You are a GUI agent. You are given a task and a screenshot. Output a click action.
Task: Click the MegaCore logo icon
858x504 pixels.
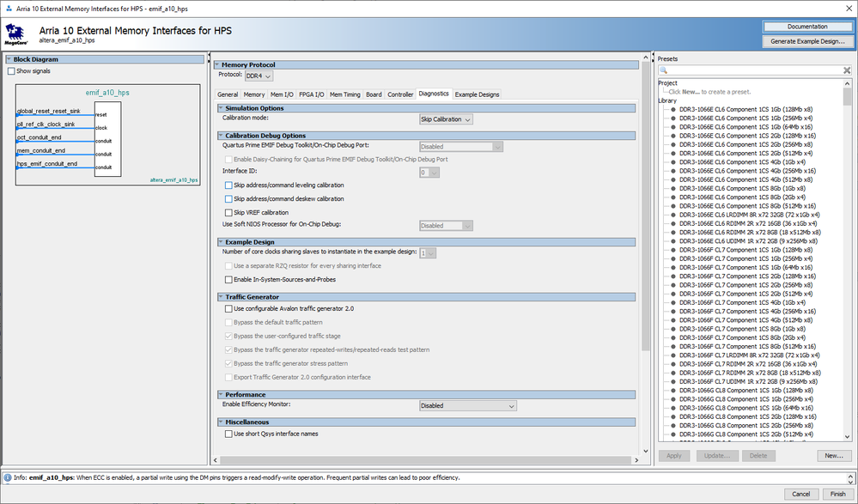tap(15, 34)
